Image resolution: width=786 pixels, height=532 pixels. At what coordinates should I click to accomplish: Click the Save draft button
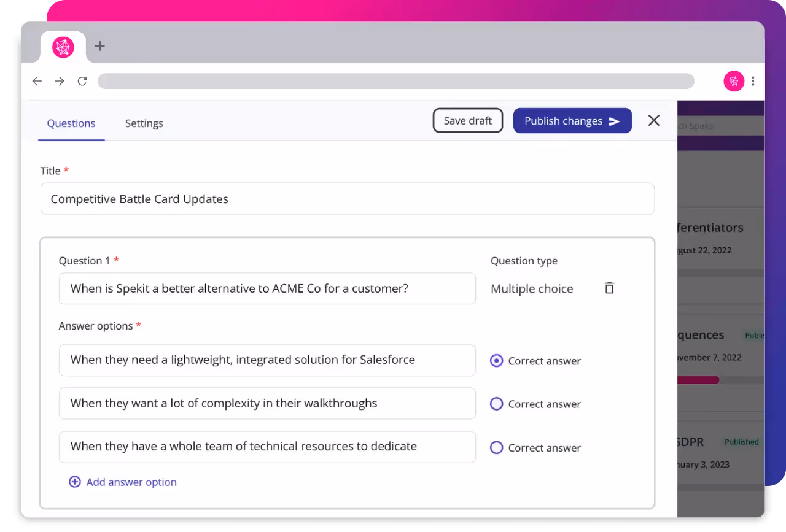[468, 121]
